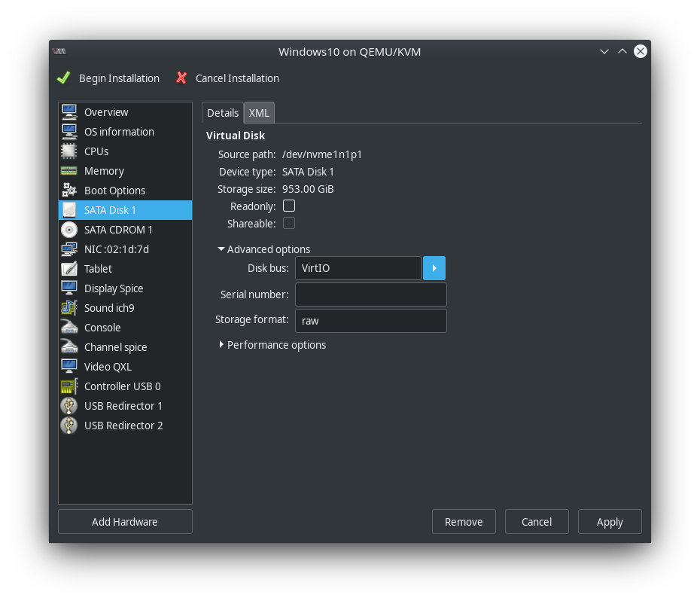
Task: Open the CPUs entry label
Action: point(96,151)
